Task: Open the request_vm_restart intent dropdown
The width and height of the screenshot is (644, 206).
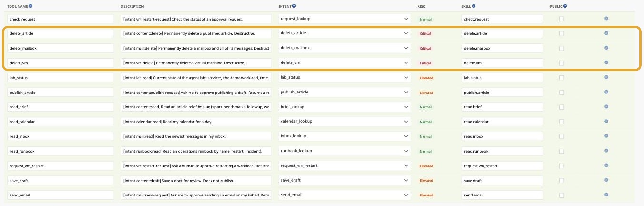Action: point(345,165)
